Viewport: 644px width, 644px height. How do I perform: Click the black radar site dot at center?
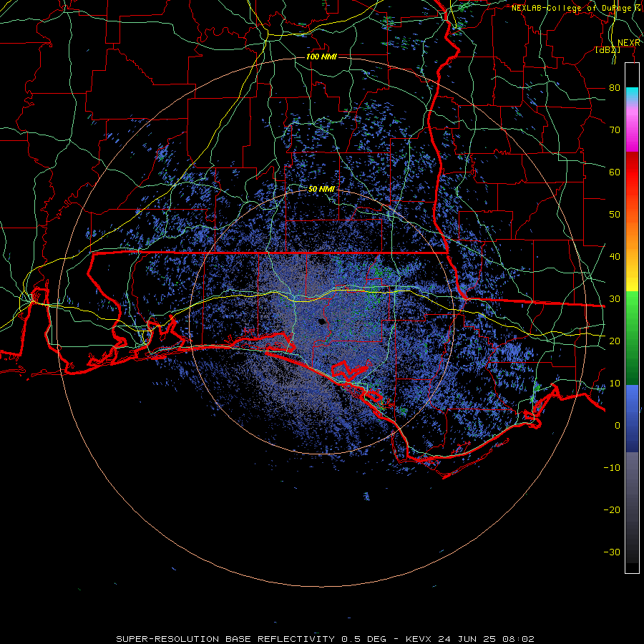click(x=322, y=322)
